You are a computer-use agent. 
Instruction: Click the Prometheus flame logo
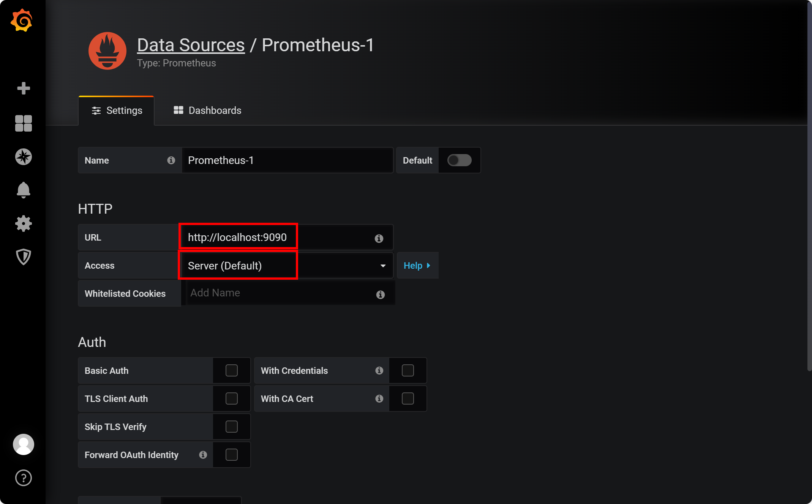[x=107, y=51]
